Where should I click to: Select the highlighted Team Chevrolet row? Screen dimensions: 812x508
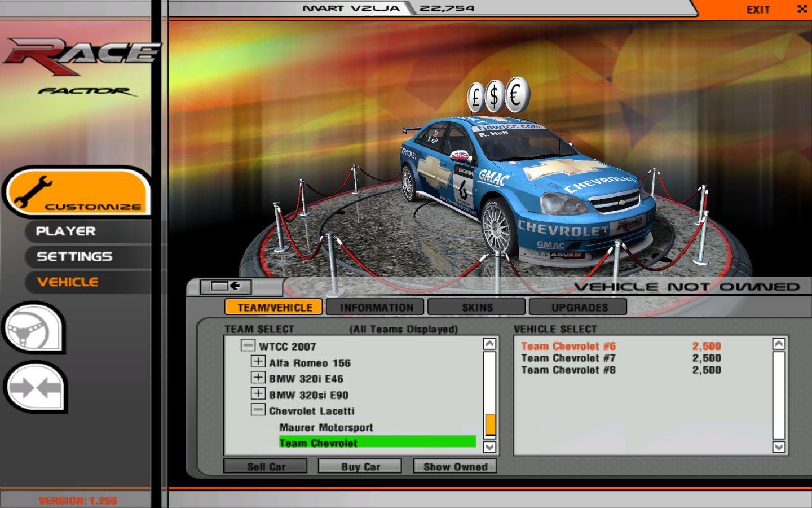point(377,443)
